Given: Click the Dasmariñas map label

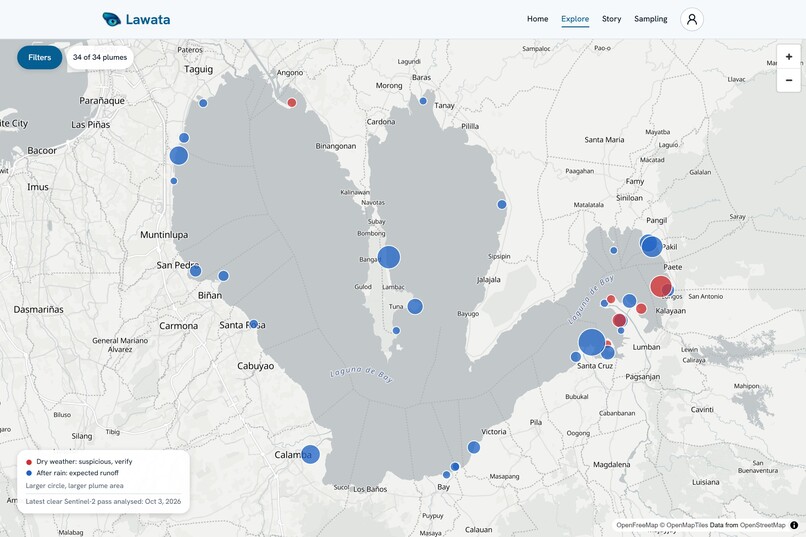Looking at the screenshot, I should pyautogui.click(x=39, y=309).
